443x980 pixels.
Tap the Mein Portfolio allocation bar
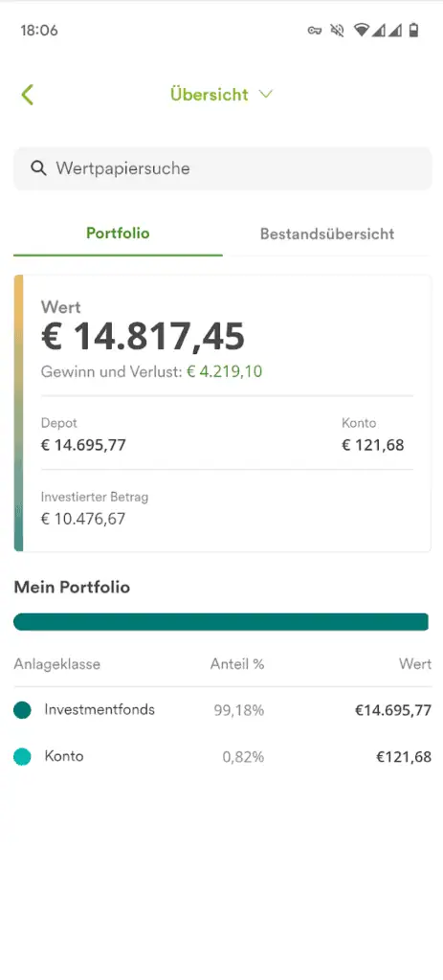coord(221,622)
